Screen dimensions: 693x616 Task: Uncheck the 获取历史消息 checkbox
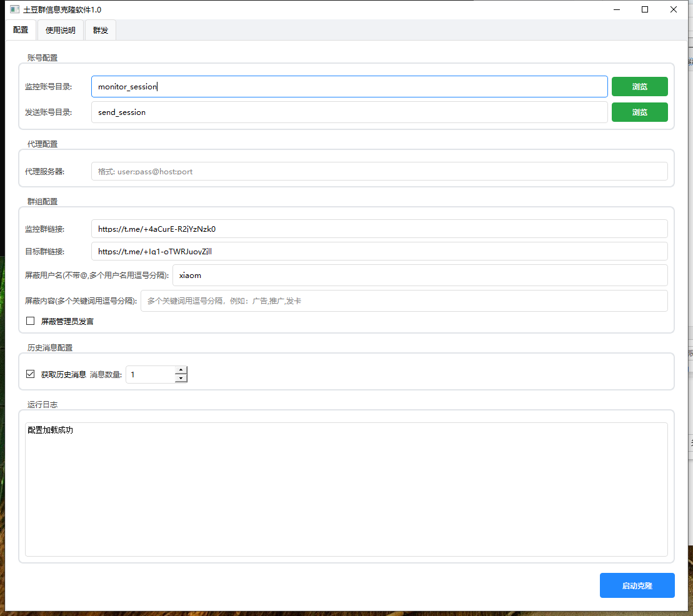(30, 374)
